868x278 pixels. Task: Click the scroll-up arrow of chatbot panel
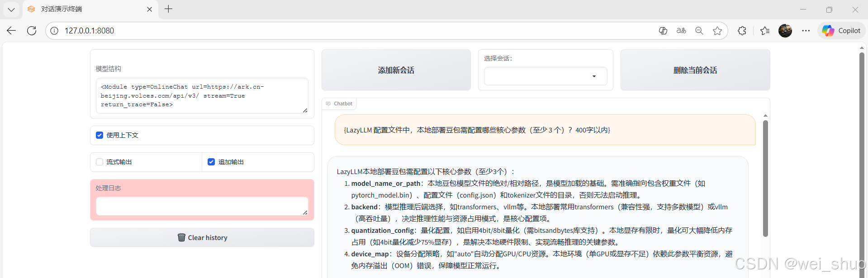(x=765, y=116)
